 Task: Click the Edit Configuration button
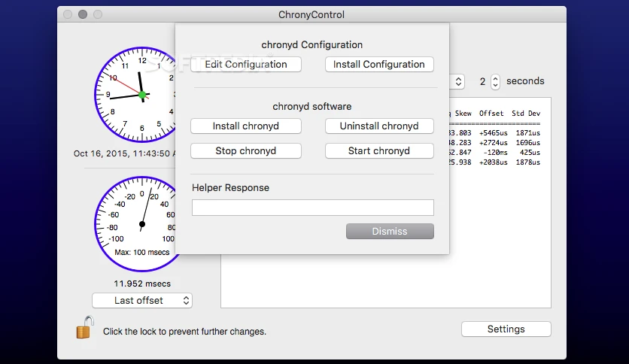246,65
